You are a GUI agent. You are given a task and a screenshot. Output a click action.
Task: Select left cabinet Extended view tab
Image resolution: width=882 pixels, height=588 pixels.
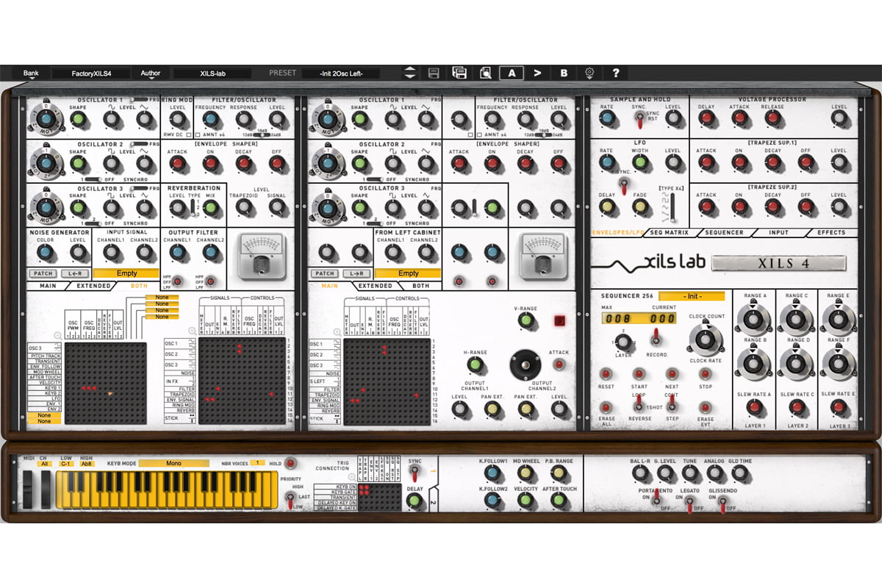(x=93, y=285)
